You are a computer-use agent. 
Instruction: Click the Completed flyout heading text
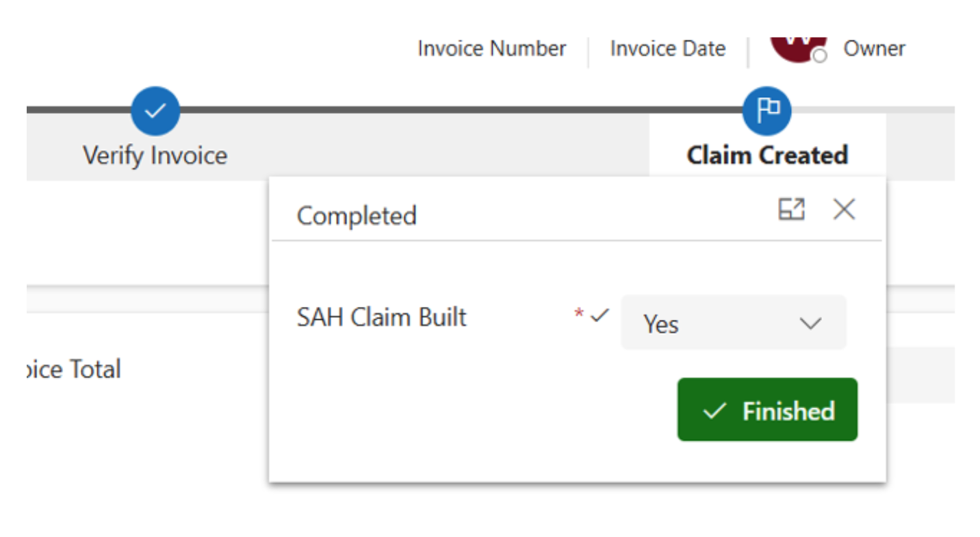tap(356, 216)
